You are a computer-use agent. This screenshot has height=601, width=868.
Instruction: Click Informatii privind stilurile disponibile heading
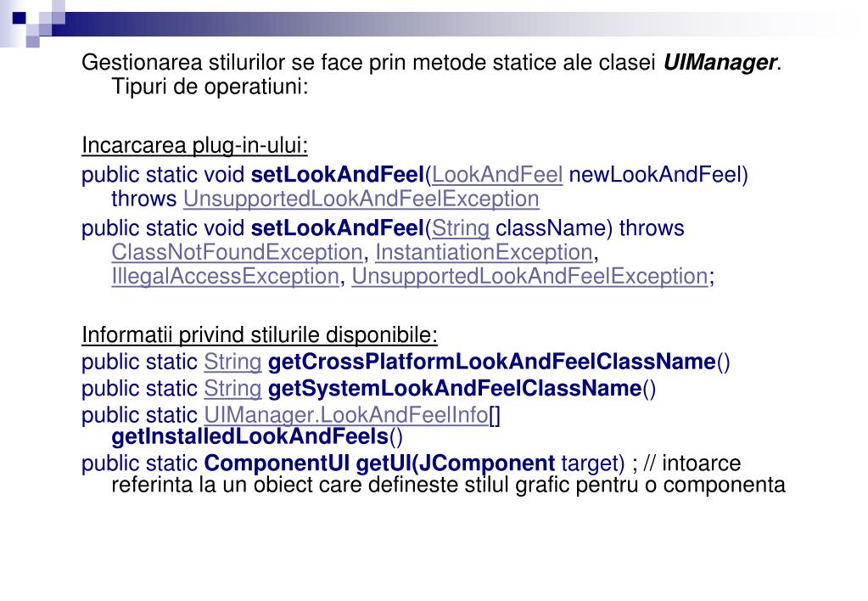(x=259, y=335)
